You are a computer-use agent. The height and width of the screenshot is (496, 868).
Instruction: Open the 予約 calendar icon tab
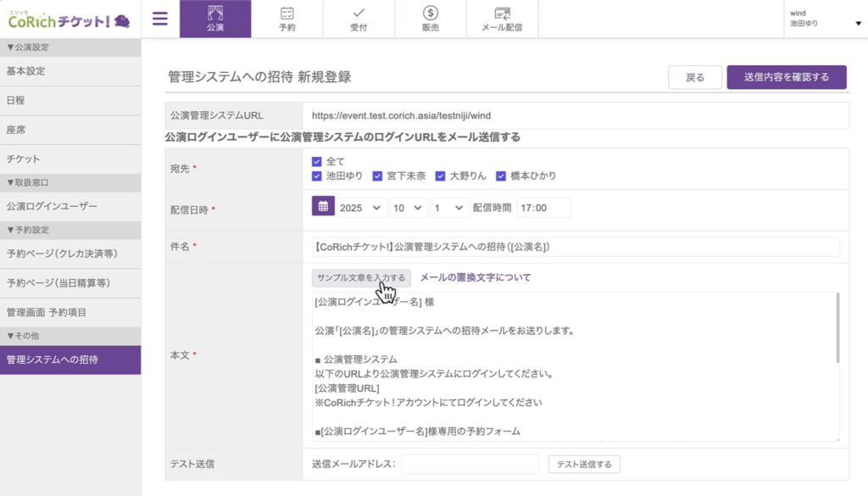287,19
